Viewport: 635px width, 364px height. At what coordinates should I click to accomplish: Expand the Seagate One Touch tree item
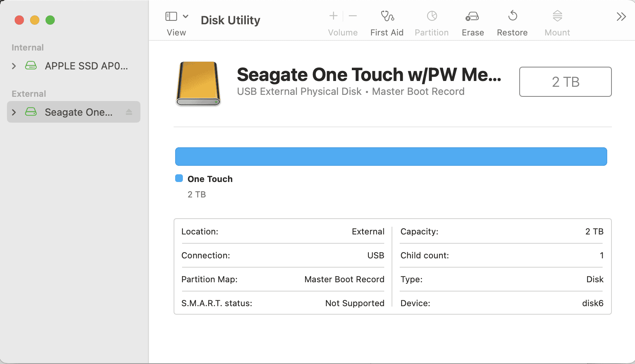[x=14, y=112]
